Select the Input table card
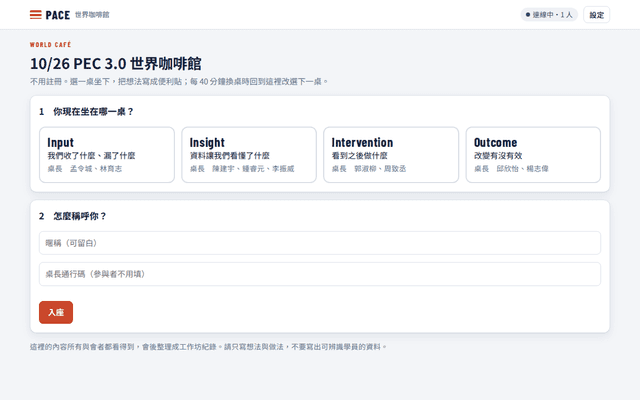 pos(107,155)
